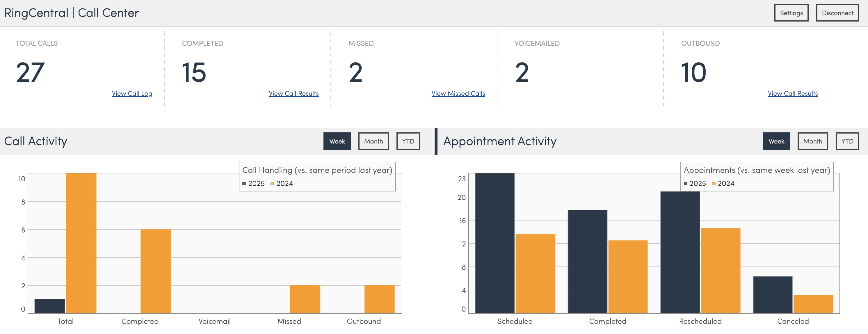The image size is (868, 334).
Task: Click the 2024 legend swatch in Appointments chart
Action: coord(714,184)
